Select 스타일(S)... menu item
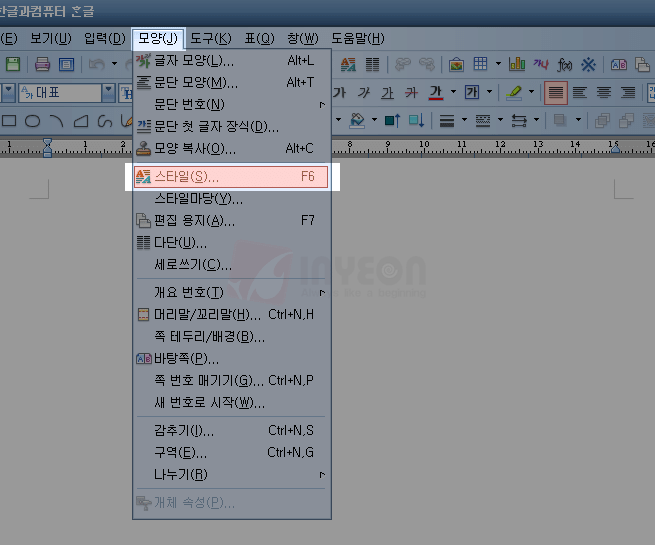Screen dimensions: 655x545 click(231, 177)
